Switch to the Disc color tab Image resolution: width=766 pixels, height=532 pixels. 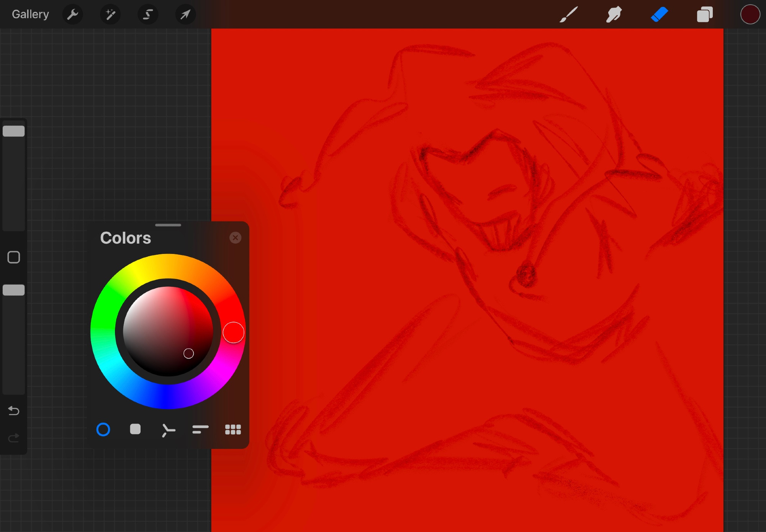pos(103,430)
